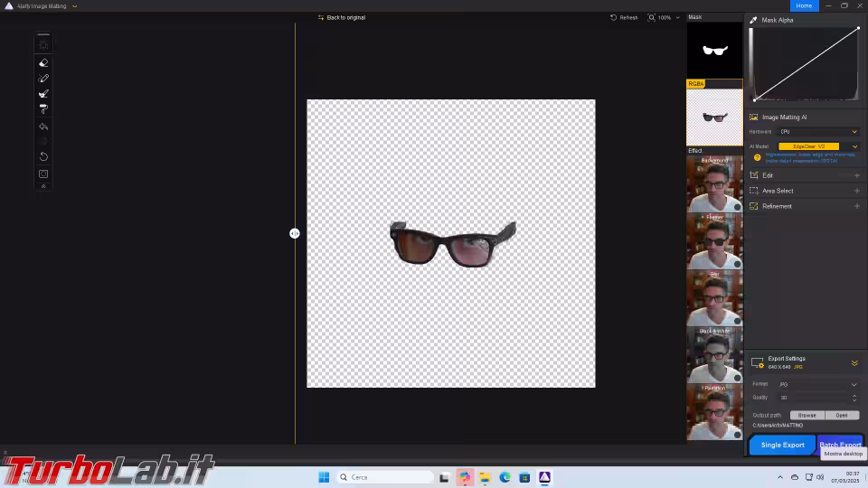Toggle the Background effect circle
The width and height of the screenshot is (868, 488).
point(738,207)
